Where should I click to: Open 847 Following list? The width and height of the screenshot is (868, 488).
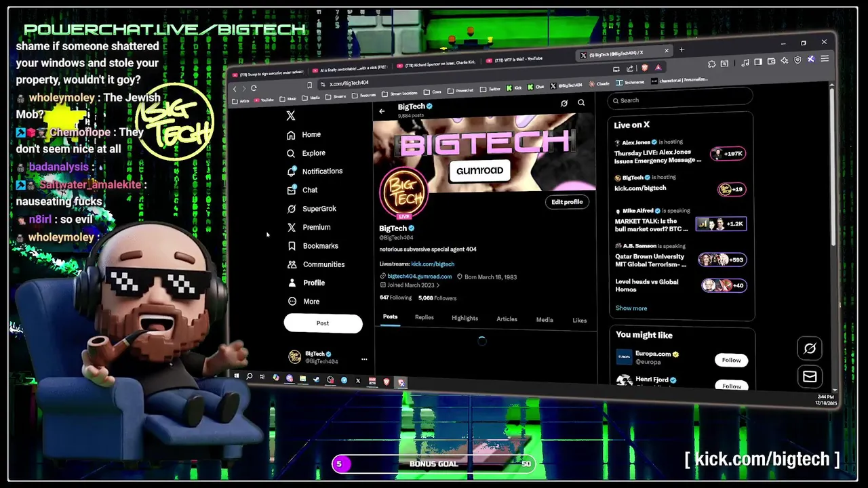coord(395,298)
